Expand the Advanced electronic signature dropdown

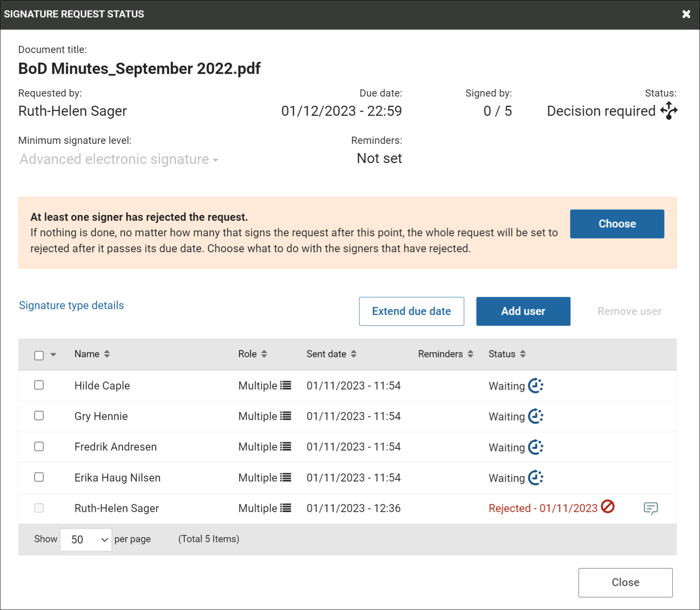pyautogui.click(x=119, y=159)
